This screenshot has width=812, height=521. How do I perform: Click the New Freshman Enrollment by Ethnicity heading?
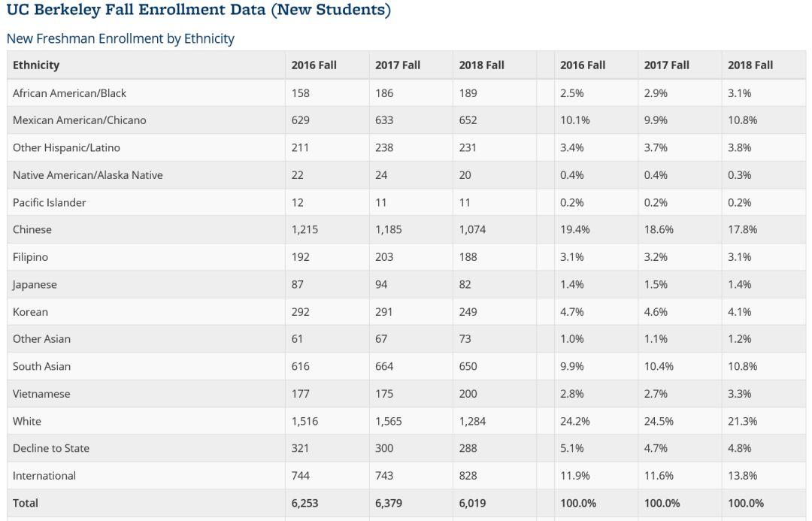click(x=120, y=38)
